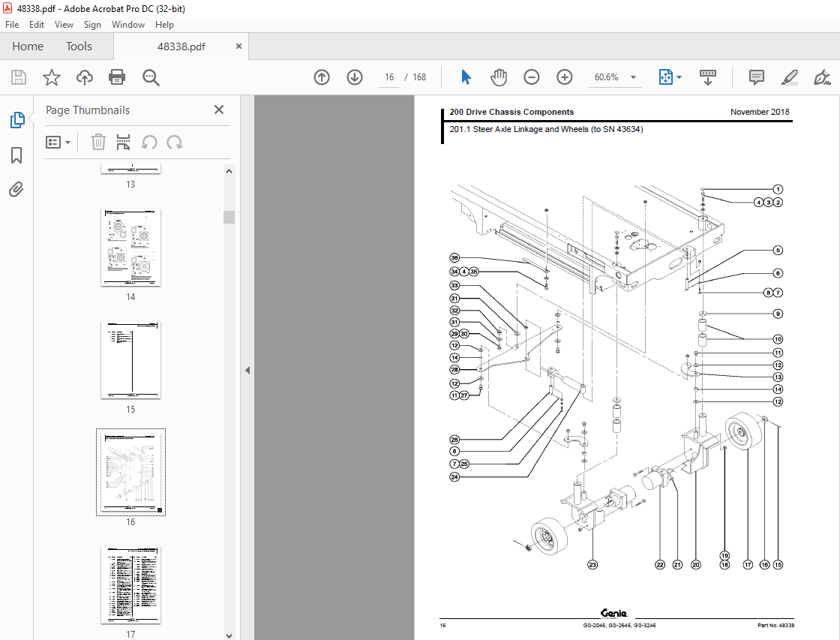This screenshot has width=840, height=640.
Task: Click the insert page break icon
Action: click(123, 142)
